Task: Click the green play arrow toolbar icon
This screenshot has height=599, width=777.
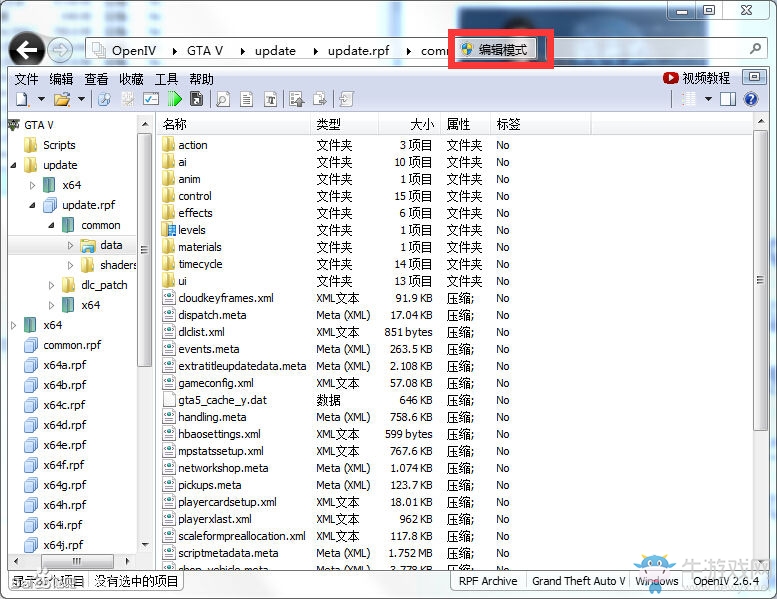Action: 176,99
